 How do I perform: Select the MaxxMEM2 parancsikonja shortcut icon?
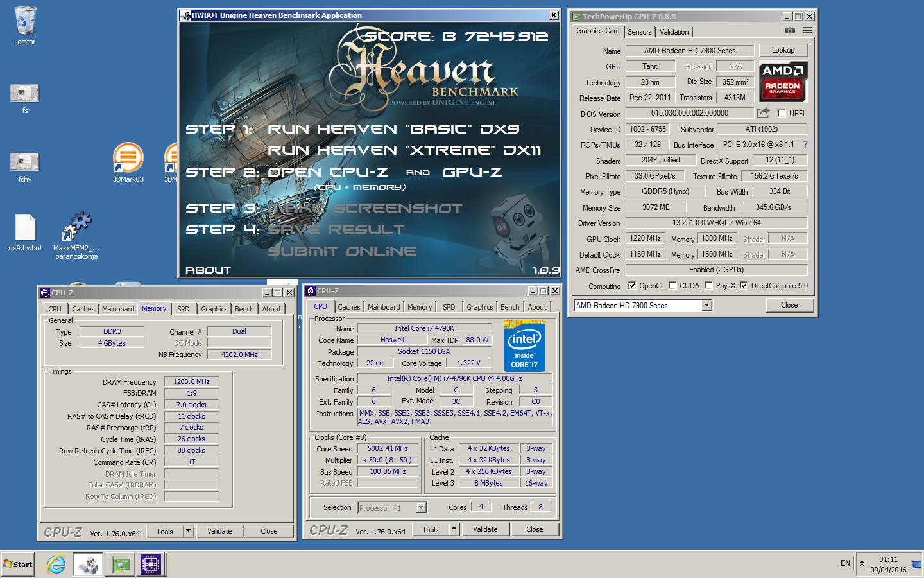tap(76, 227)
